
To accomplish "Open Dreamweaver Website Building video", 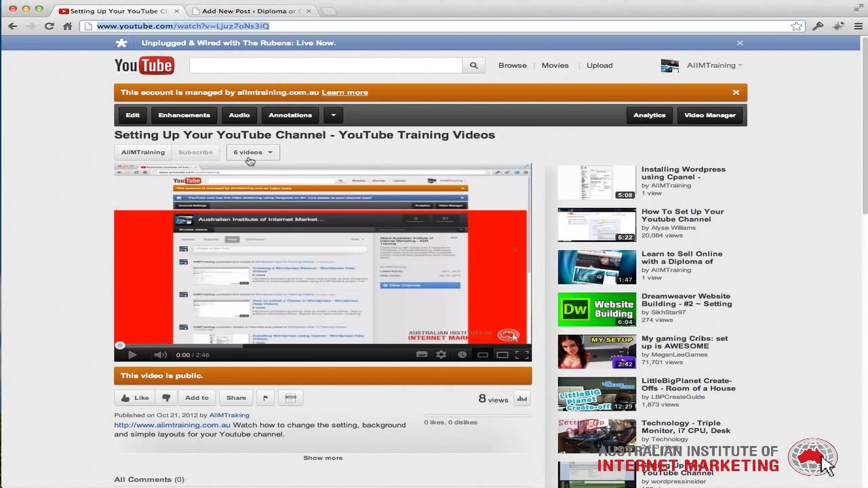I will [686, 300].
